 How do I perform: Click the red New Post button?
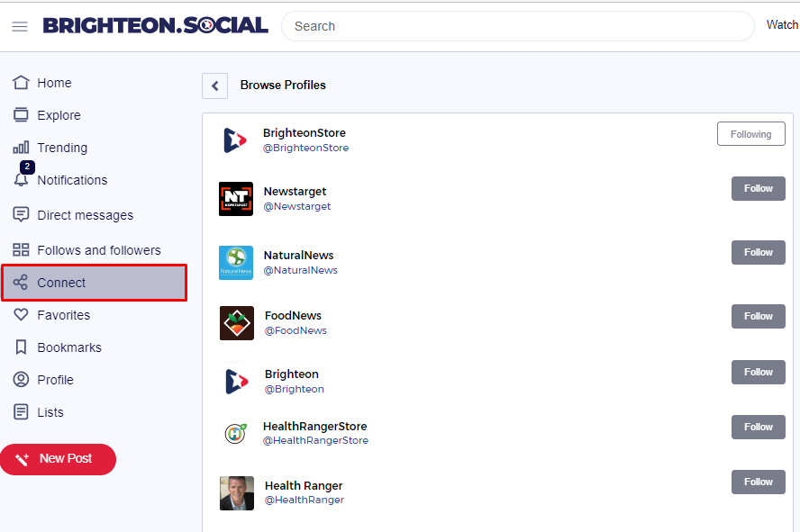(x=59, y=459)
